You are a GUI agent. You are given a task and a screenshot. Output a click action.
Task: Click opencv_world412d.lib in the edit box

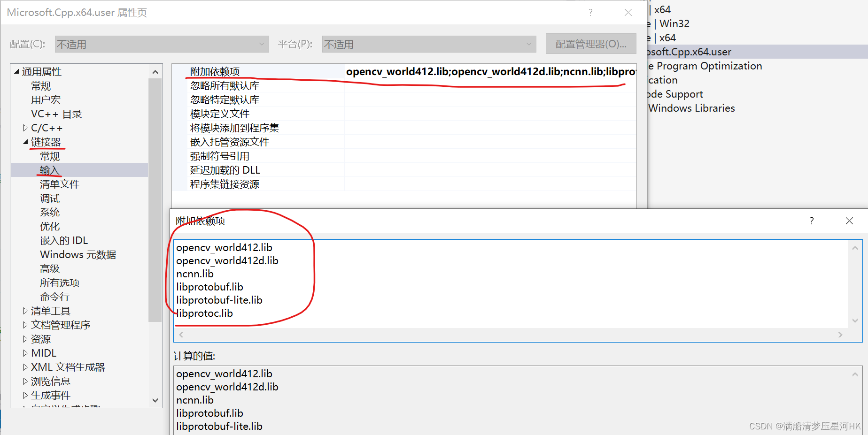pos(227,260)
